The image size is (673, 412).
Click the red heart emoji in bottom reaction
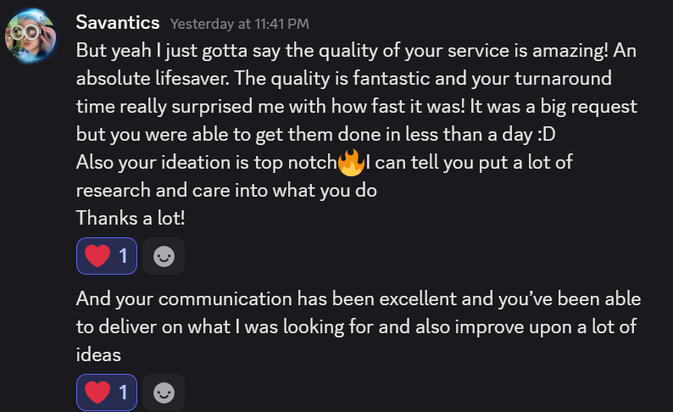point(97,392)
